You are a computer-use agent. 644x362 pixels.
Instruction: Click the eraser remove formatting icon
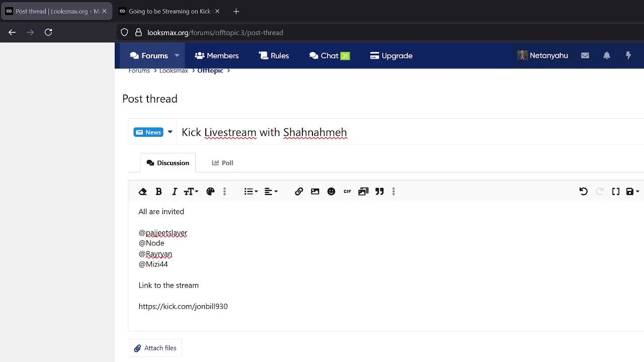point(143,192)
